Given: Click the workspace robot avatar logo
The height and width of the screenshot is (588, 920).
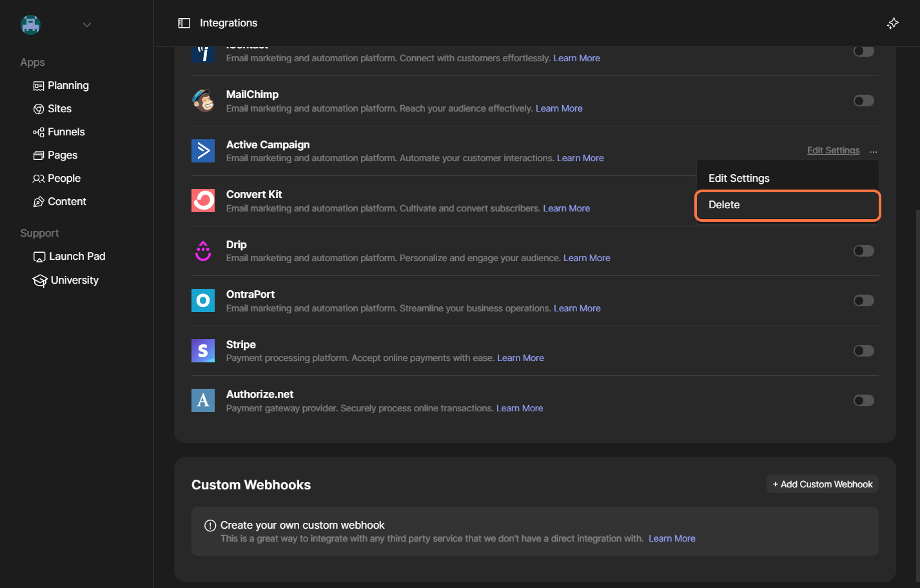Looking at the screenshot, I should (30, 24).
